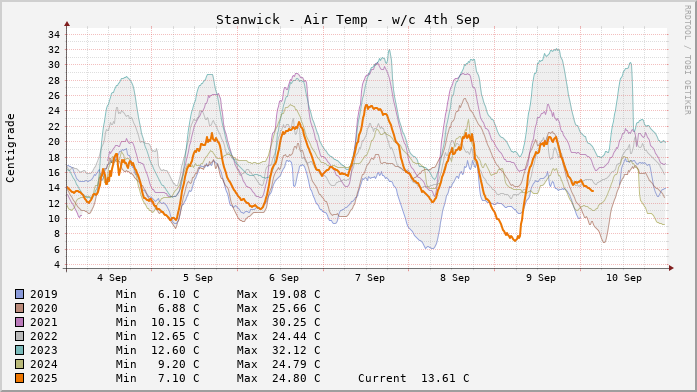This screenshot has width=697, height=392.
Task: Click the 2021 Max value '30.25 C'
Action: click(296, 322)
